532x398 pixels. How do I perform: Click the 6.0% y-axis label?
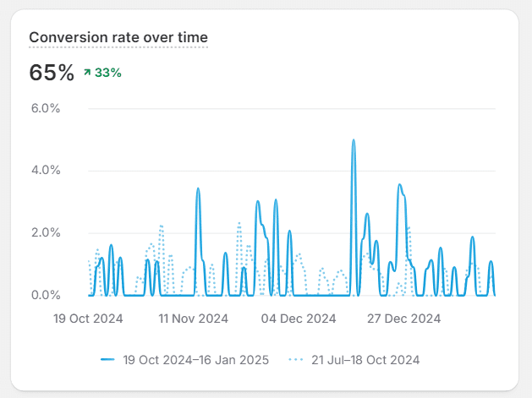45,108
